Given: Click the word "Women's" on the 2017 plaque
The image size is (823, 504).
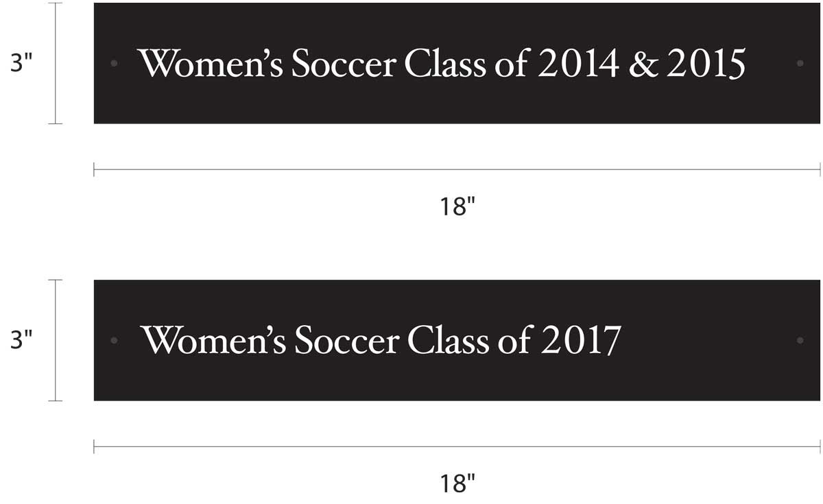Looking at the screenshot, I should tap(214, 341).
